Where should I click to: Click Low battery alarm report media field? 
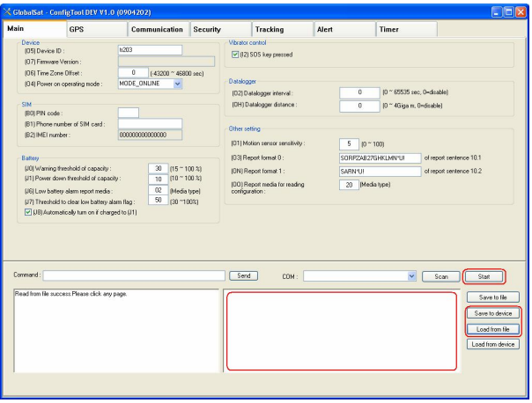tap(159, 190)
